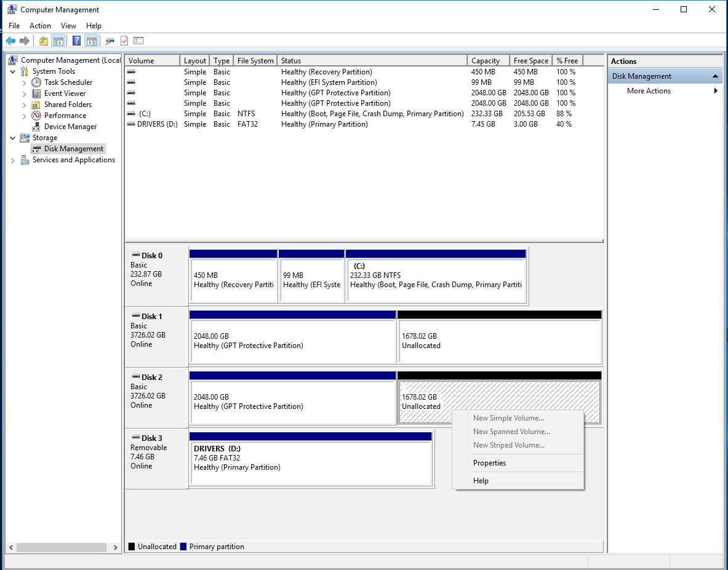Click the Up One Level folder icon
728x570 pixels.
pyautogui.click(x=44, y=41)
